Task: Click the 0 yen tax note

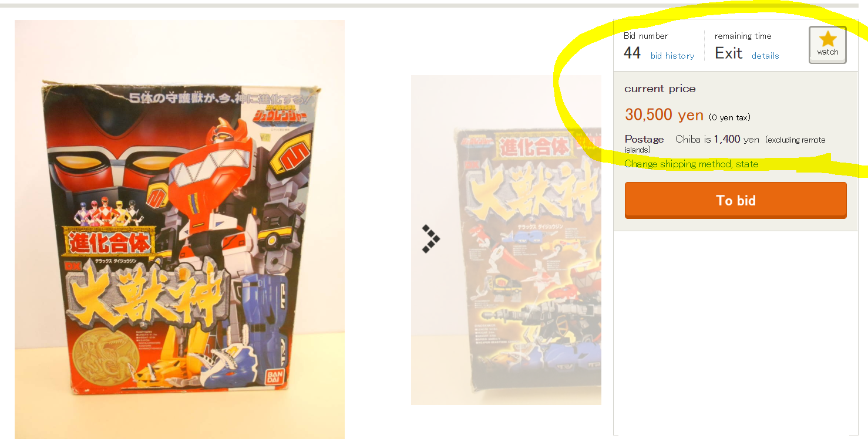Action: coord(729,117)
